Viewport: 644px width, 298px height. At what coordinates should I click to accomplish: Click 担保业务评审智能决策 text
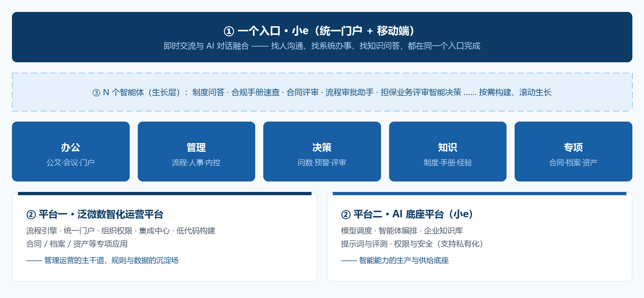(x=421, y=92)
